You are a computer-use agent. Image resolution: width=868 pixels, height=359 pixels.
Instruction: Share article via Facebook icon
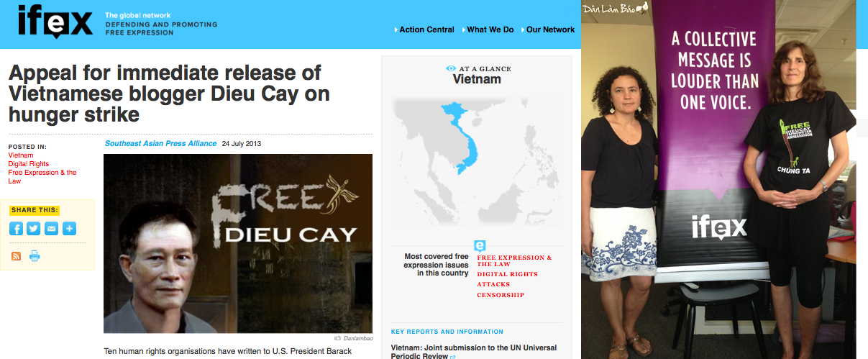[16, 229]
